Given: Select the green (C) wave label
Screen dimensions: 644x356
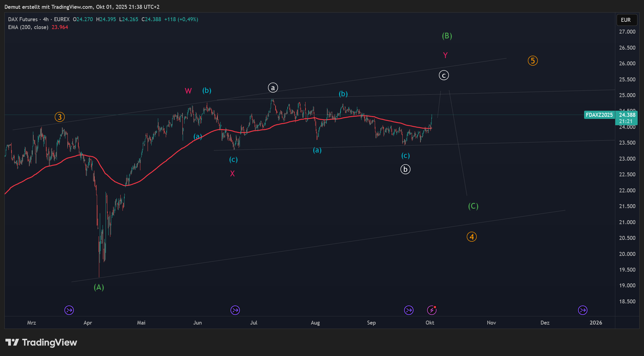Looking at the screenshot, I should (x=473, y=206).
